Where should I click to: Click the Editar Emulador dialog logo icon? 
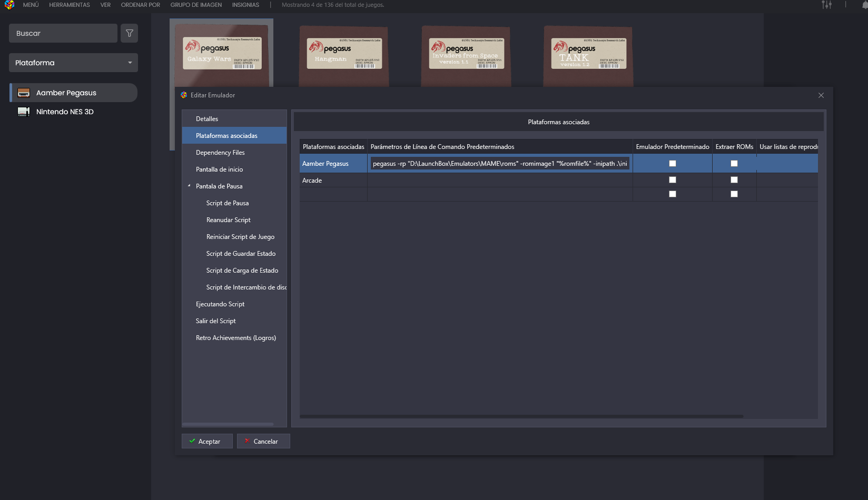click(184, 95)
